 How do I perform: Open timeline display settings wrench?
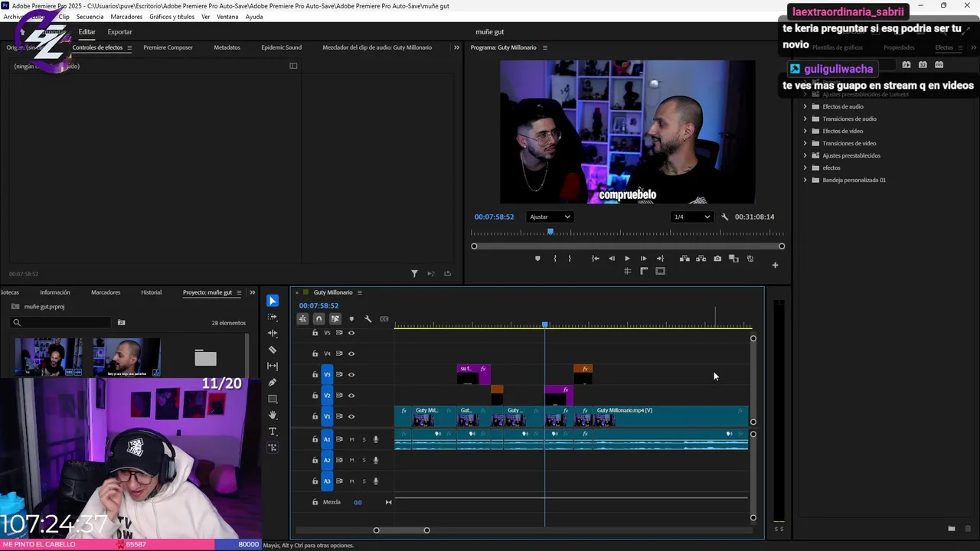point(367,319)
